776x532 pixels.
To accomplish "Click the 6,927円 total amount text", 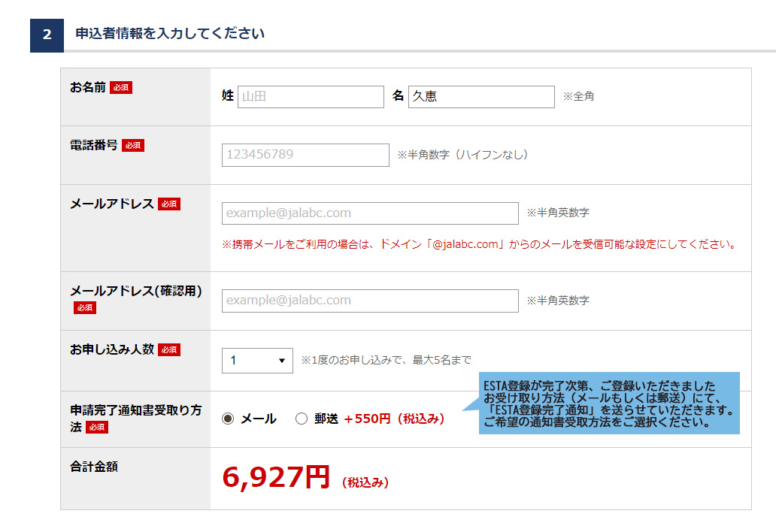I will click(x=276, y=477).
